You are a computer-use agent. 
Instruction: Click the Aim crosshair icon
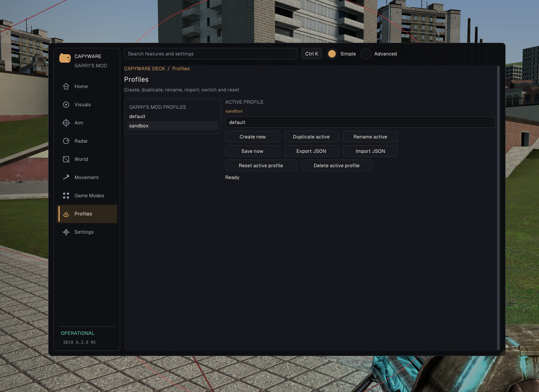(66, 123)
